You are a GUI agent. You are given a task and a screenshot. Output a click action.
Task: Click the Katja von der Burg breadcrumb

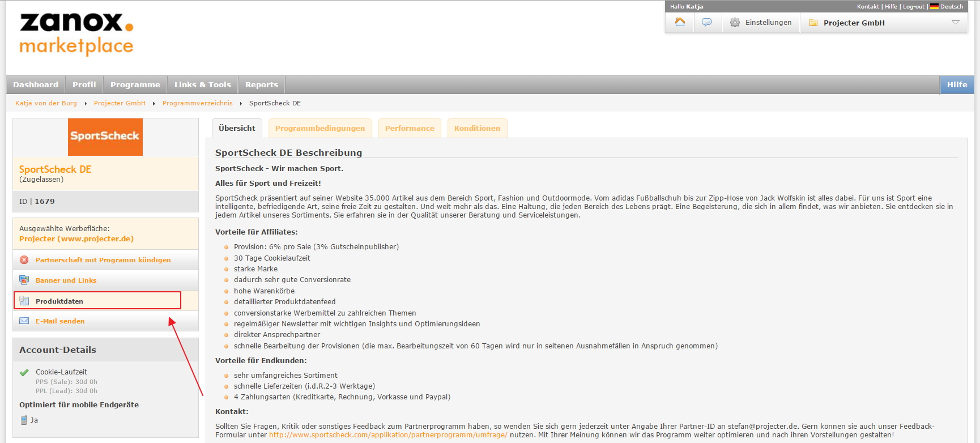(x=46, y=103)
